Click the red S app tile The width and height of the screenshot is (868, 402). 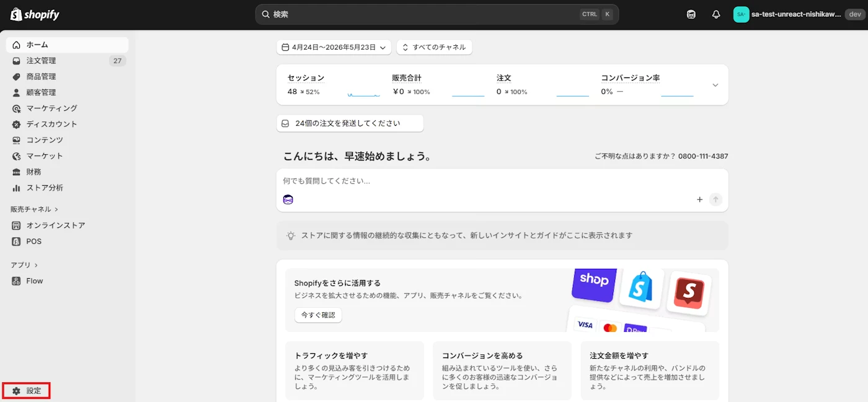[689, 293]
